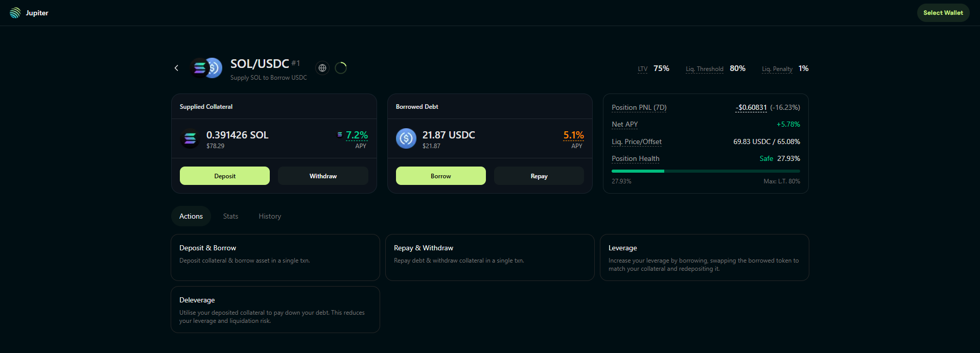Go back using the left chevron arrow
Screen dimensions: 980x353
tap(176, 68)
